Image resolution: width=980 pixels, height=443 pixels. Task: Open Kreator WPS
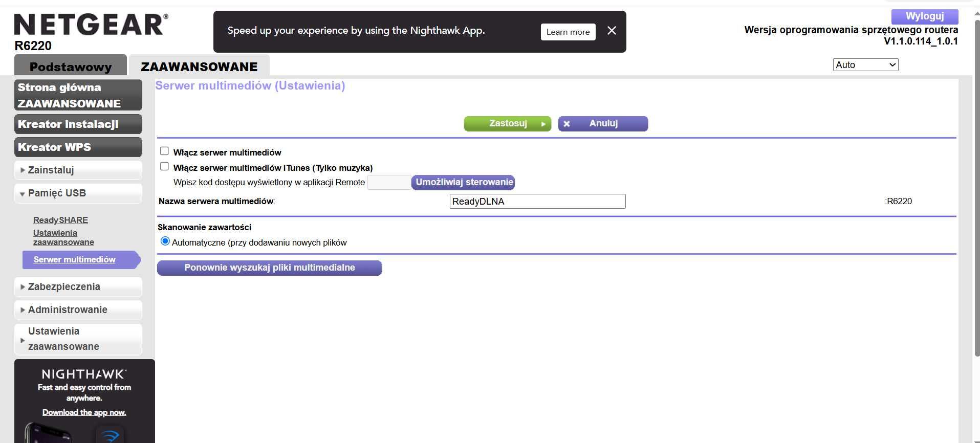pyautogui.click(x=78, y=147)
